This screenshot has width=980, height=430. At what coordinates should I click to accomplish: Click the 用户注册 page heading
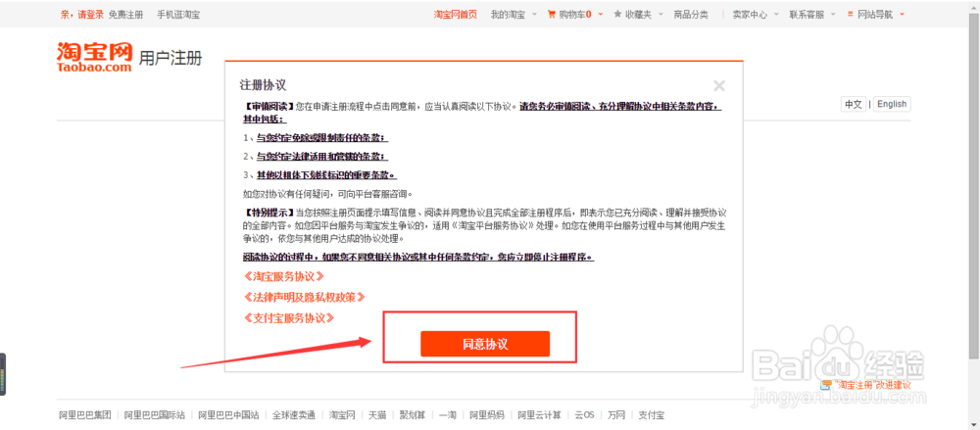(x=171, y=59)
